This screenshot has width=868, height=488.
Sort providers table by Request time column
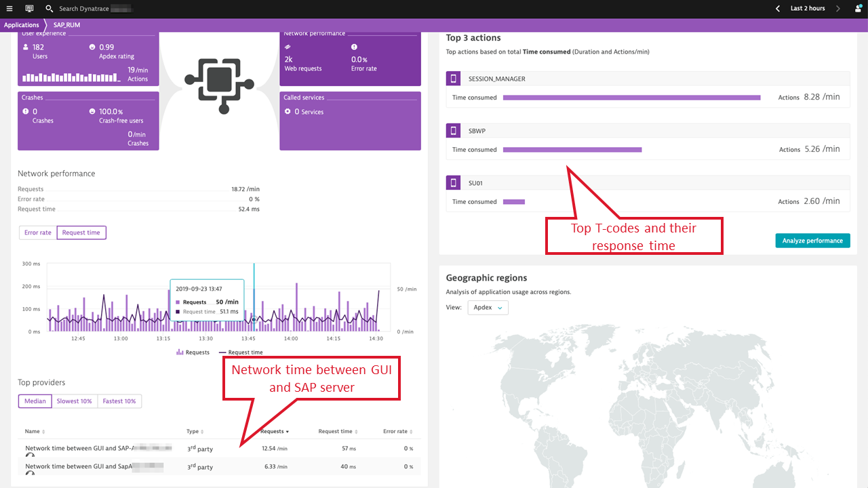pos(338,431)
